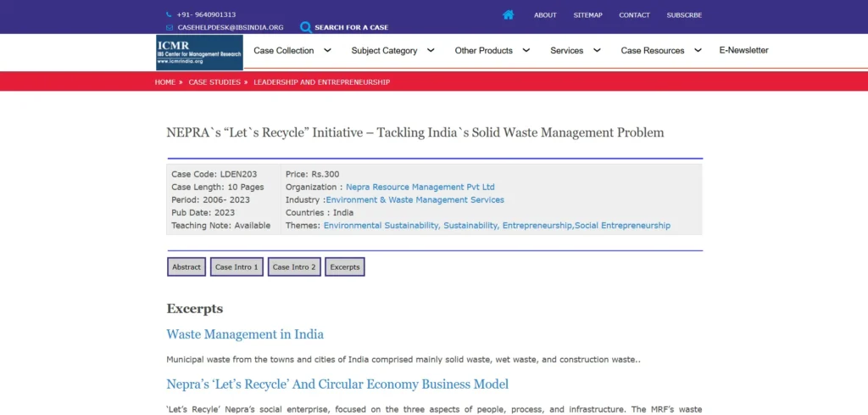The width and height of the screenshot is (868, 415).
Task: Open the Entrepreneurship theme link
Action: 538,226
